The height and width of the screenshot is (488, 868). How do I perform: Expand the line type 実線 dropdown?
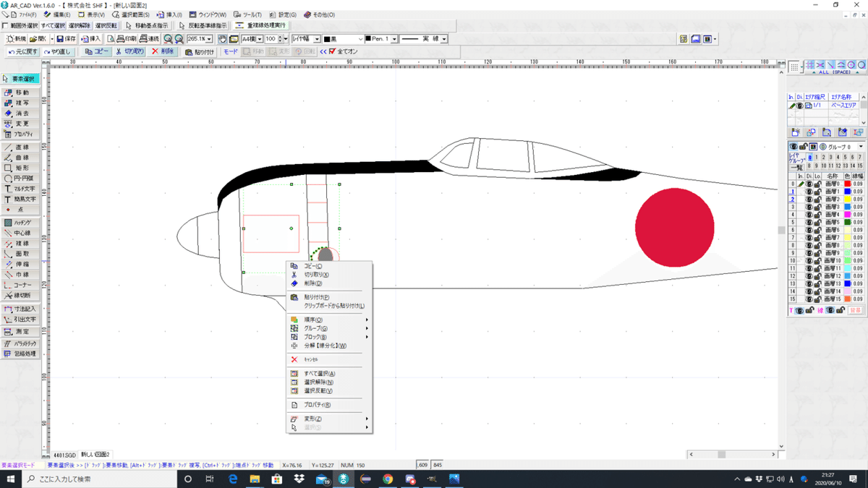[x=444, y=38]
